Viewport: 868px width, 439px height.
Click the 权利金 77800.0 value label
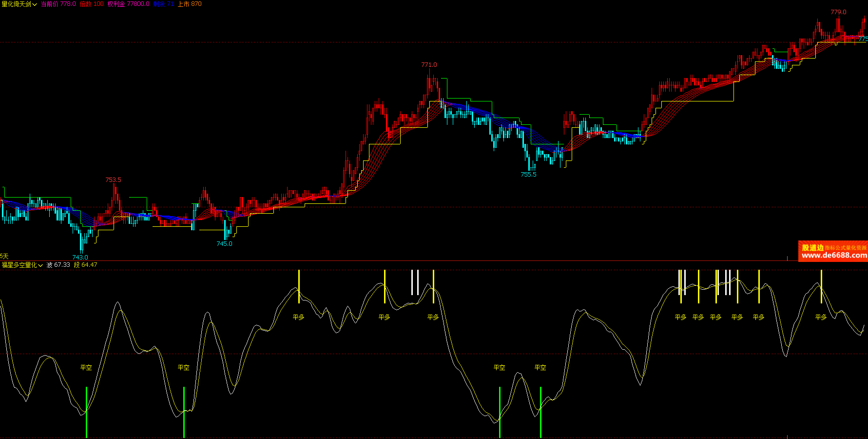point(128,4)
